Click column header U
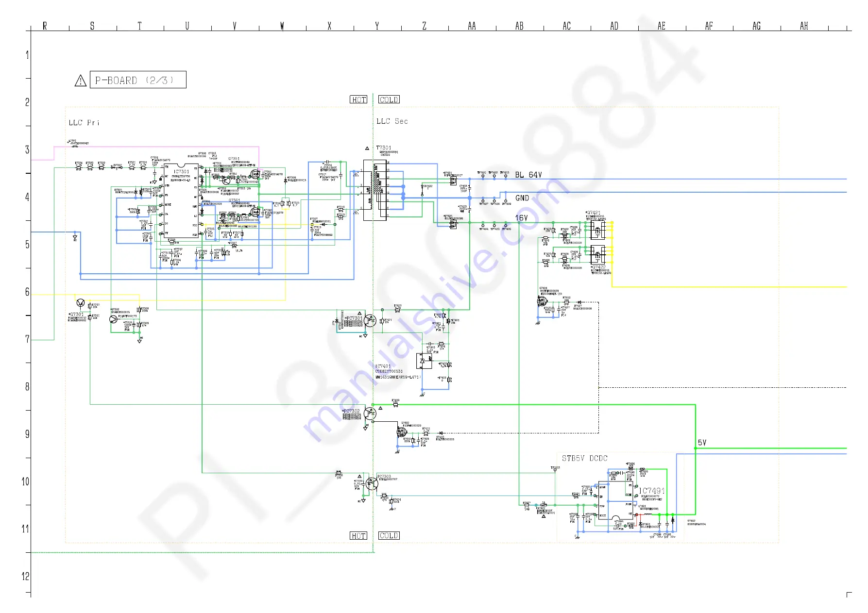 tap(187, 26)
